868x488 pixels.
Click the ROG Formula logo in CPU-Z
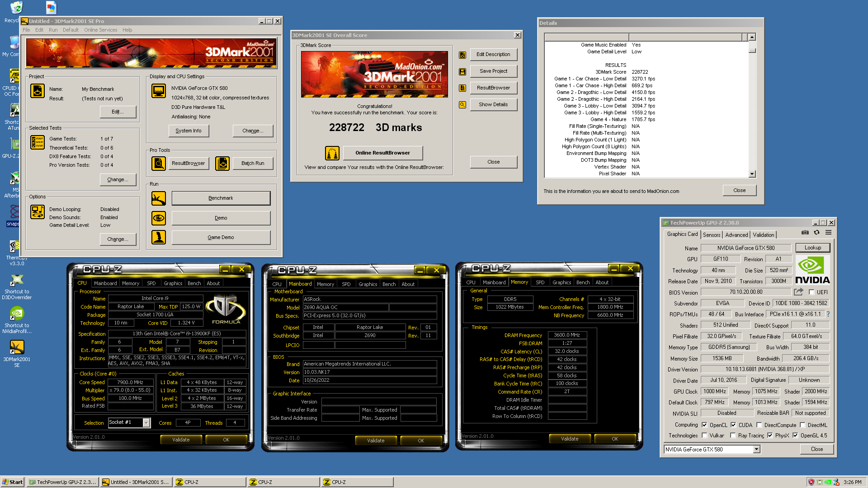pyautogui.click(x=226, y=310)
